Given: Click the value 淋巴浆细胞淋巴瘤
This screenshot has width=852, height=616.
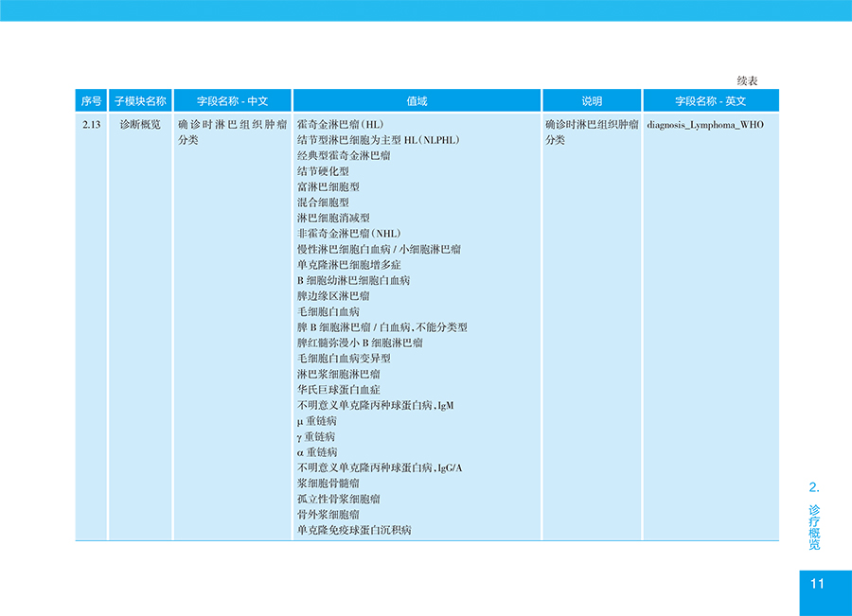Looking at the screenshot, I should point(339,375).
